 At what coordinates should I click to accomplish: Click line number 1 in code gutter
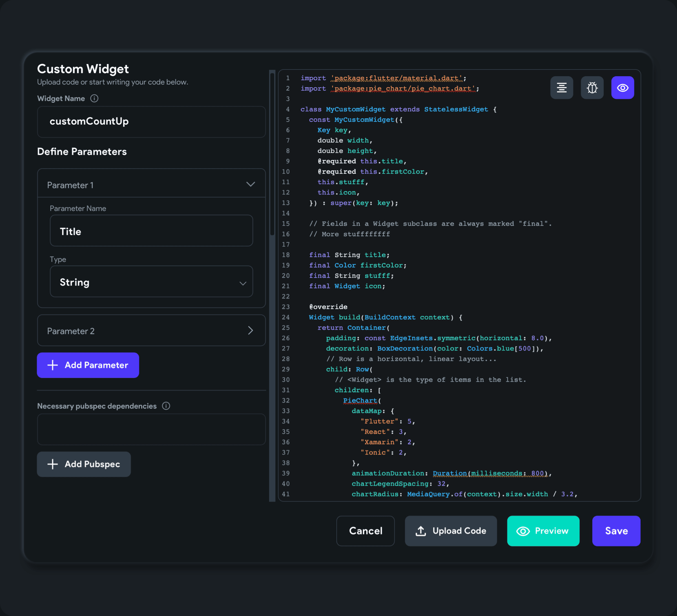[x=288, y=78]
